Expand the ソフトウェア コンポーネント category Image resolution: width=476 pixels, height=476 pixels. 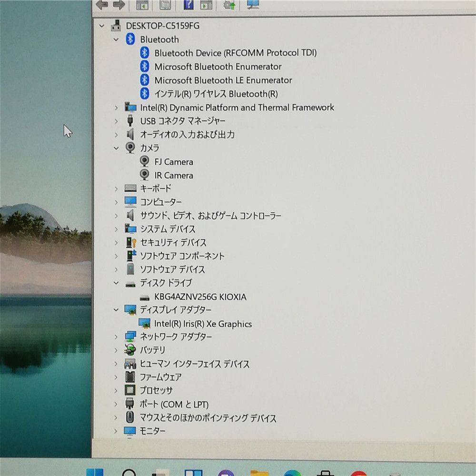pos(116,256)
